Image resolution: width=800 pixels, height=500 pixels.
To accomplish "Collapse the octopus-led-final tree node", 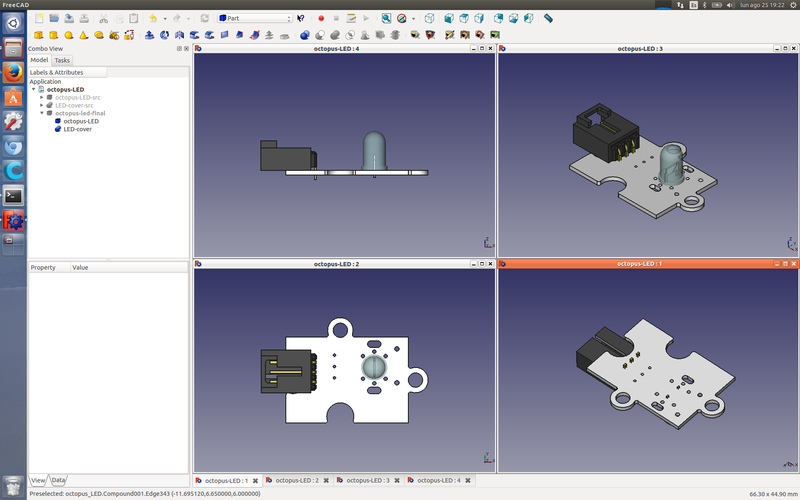I will coord(41,113).
